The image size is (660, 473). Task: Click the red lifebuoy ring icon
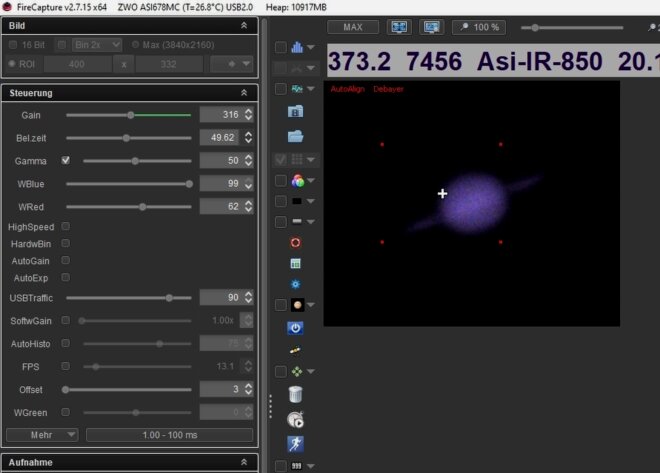[296, 242]
